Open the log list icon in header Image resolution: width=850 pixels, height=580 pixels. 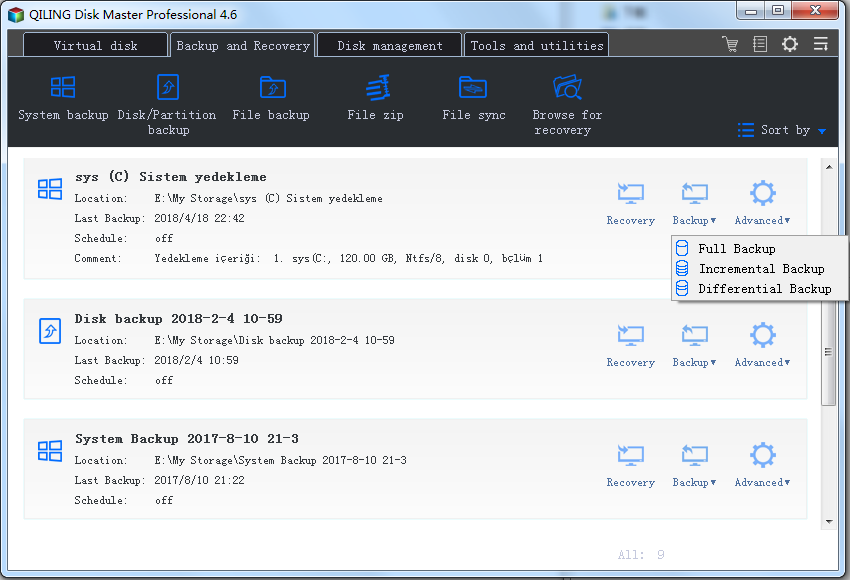pyautogui.click(x=760, y=44)
